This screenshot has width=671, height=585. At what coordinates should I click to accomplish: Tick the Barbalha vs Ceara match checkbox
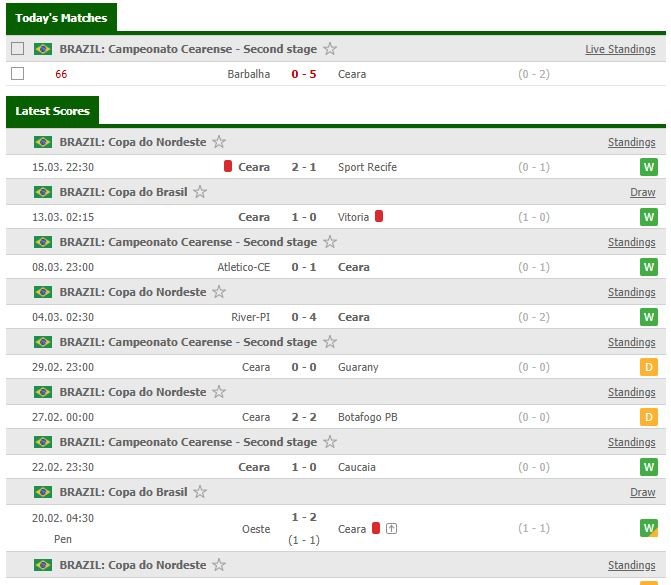tap(18, 74)
